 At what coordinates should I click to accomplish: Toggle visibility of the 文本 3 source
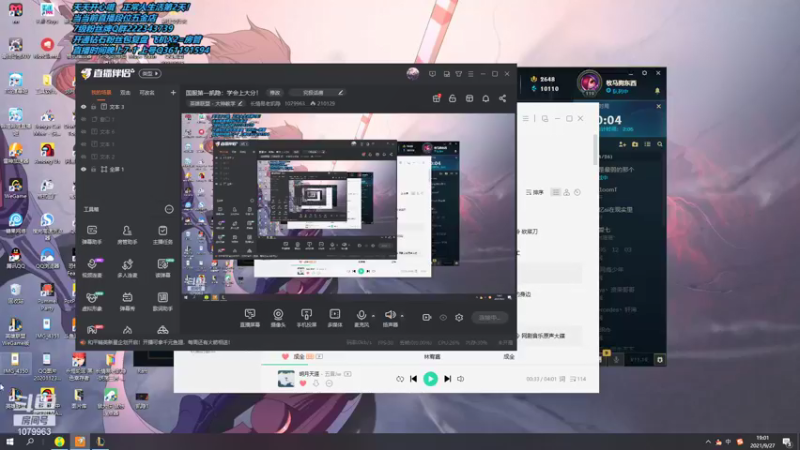84,107
